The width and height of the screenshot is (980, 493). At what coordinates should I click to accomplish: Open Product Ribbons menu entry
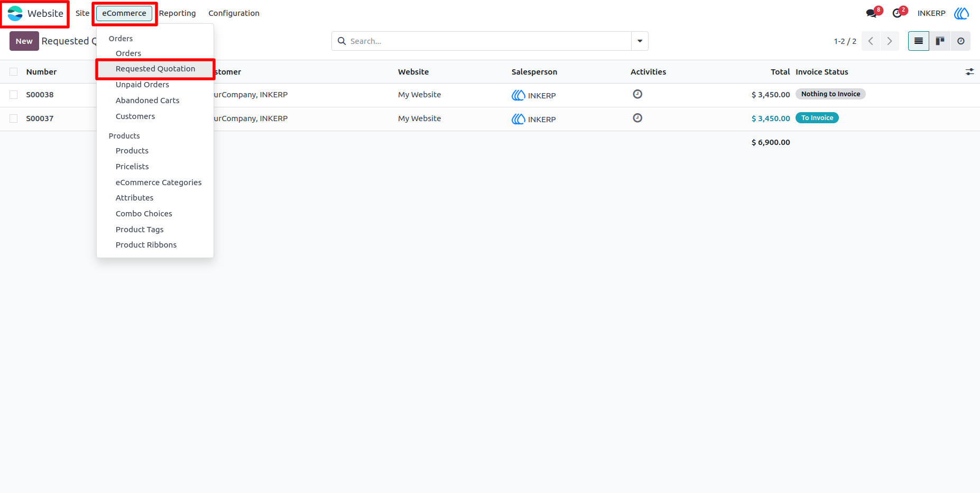tap(146, 245)
